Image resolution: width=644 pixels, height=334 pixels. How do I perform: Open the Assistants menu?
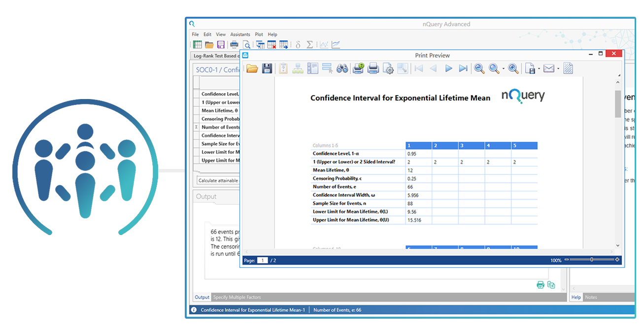(240, 34)
